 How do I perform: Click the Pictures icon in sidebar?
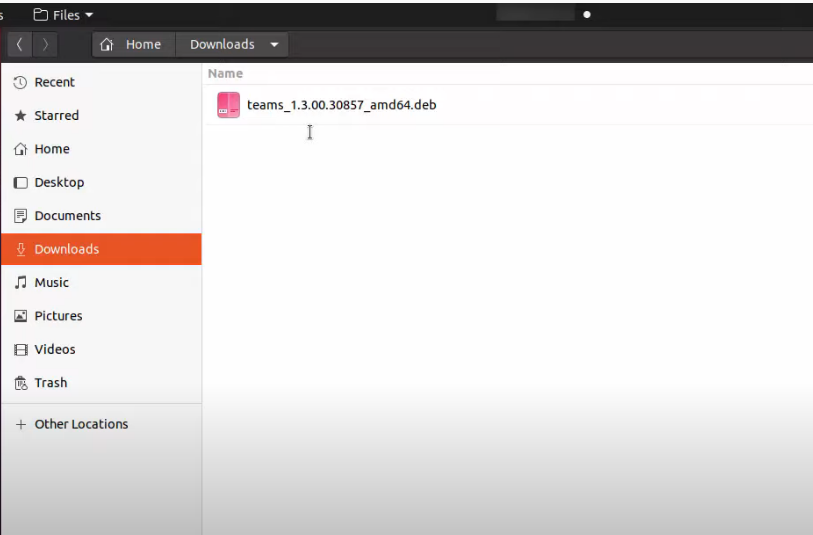point(20,316)
